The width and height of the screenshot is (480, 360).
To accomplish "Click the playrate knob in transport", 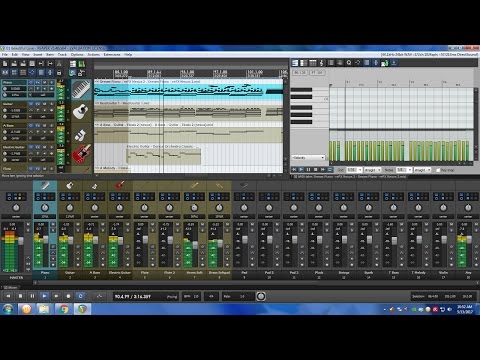I will [x=261, y=296].
